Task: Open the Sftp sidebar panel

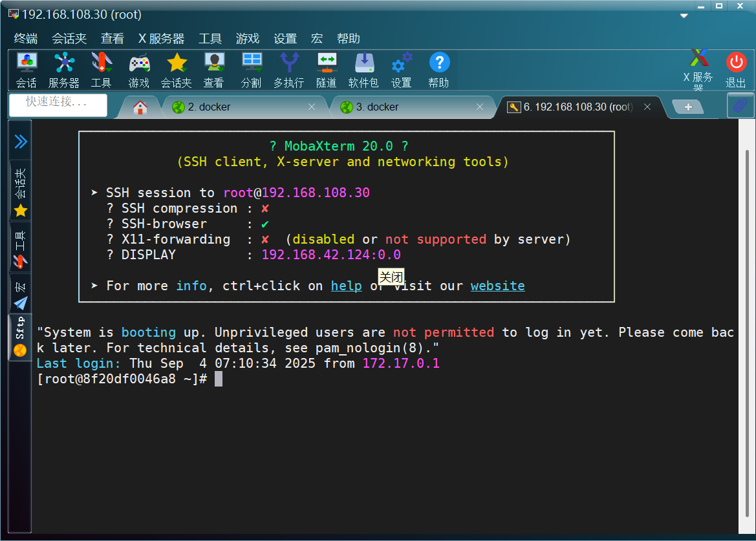Action: click(x=20, y=336)
